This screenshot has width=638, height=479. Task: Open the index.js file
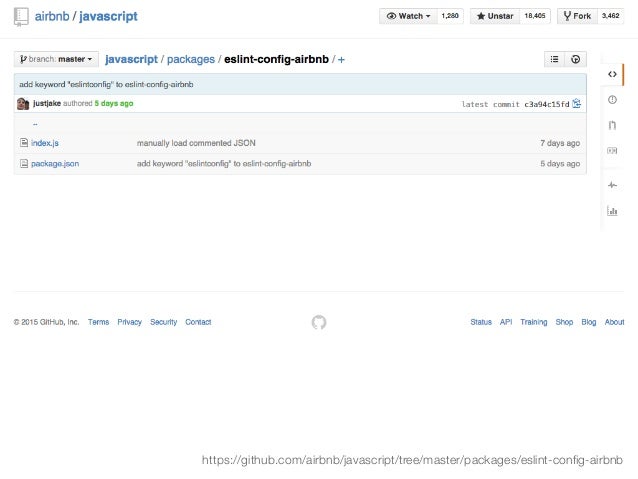click(45, 143)
